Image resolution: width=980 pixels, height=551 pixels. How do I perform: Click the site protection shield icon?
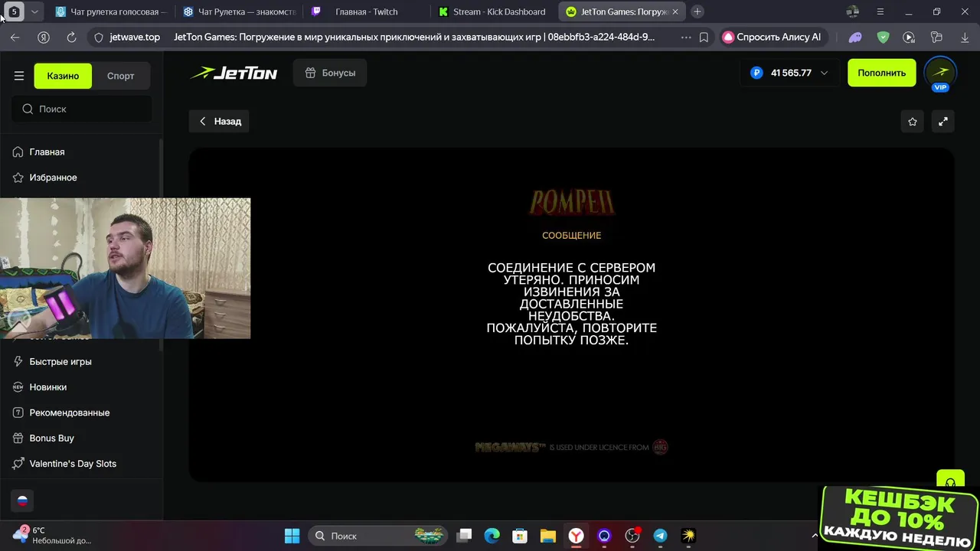pyautogui.click(x=98, y=37)
